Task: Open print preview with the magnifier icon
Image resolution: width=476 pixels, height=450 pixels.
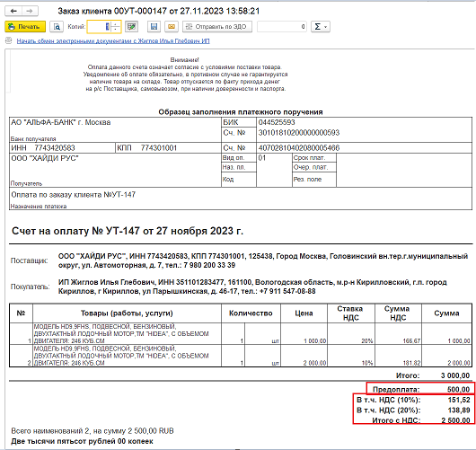Action: 57,27
